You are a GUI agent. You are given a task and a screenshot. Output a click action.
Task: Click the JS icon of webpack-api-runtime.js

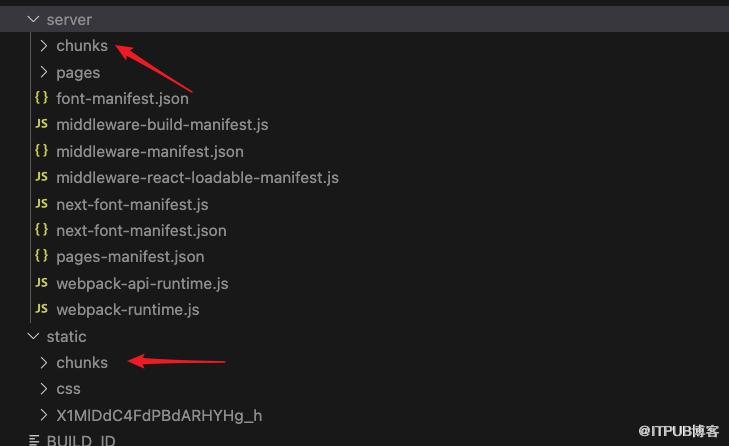(x=41, y=283)
